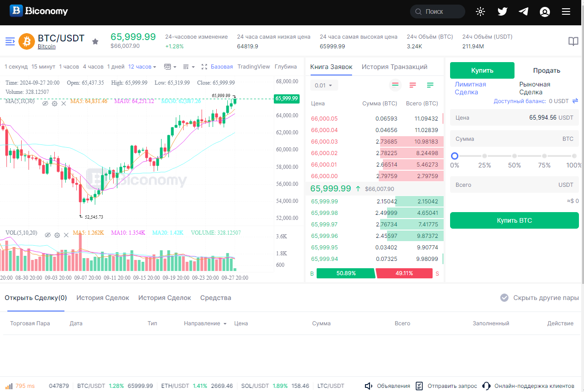Open the hamburger menu in header
584x392 pixels.
[x=566, y=12]
